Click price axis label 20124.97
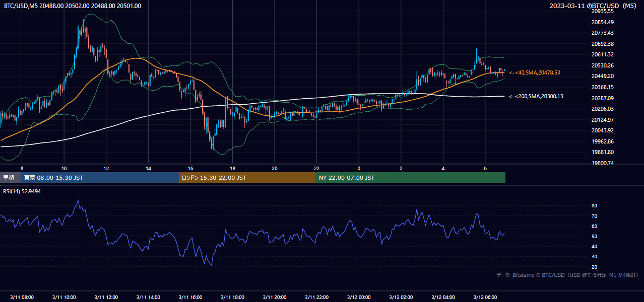644x302 pixels. click(x=602, y=119)
